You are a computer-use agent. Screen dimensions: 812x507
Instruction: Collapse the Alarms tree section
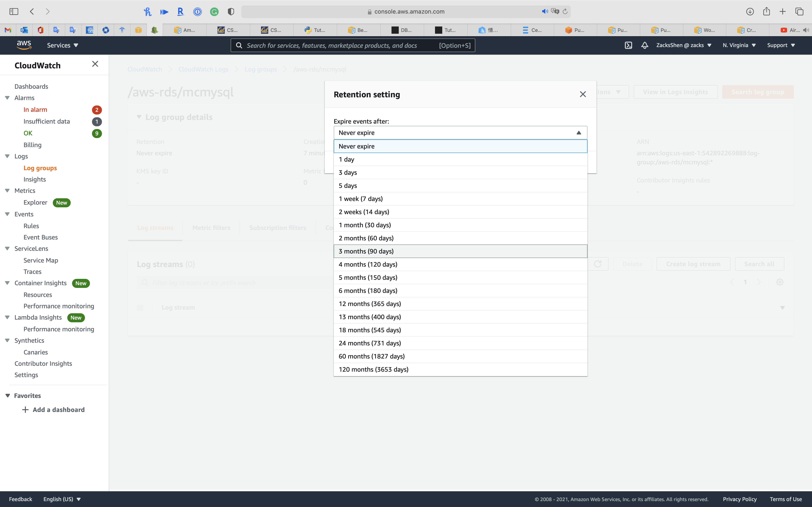coord(7,98)
